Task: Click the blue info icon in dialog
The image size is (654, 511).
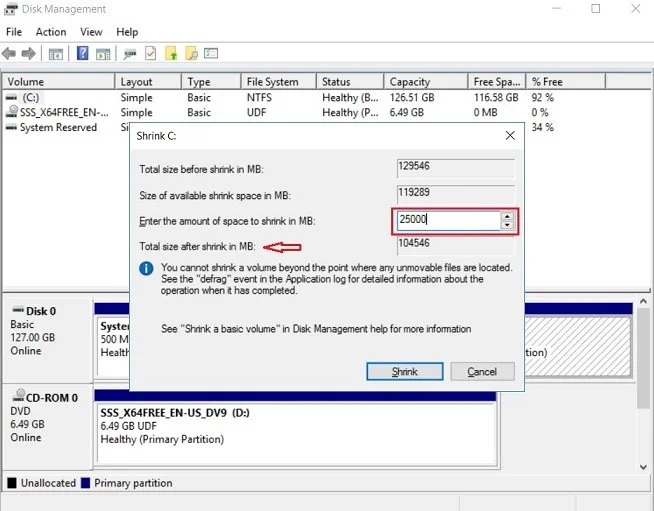Action: coord(146,269)
